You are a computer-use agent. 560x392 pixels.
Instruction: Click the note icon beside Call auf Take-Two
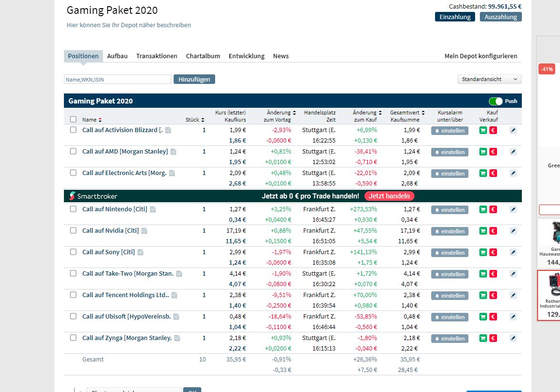point(180,273)
